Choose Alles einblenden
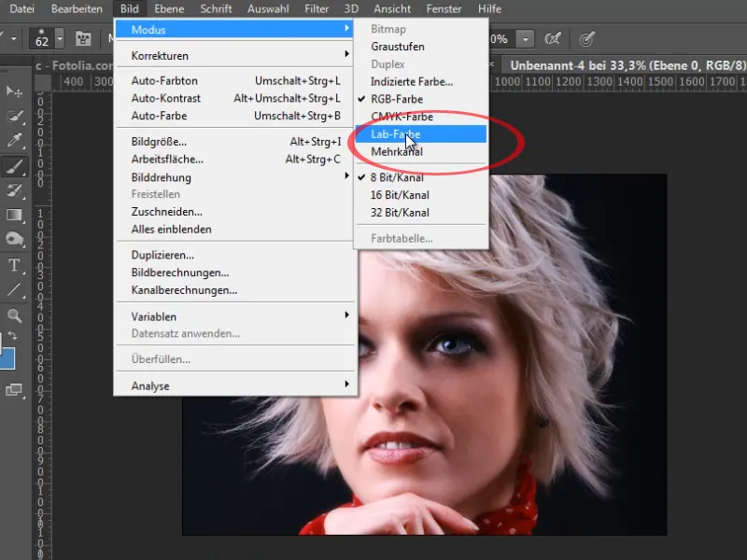Image resolution: width=747 pixels, height=560 pixels. [235, 229]
